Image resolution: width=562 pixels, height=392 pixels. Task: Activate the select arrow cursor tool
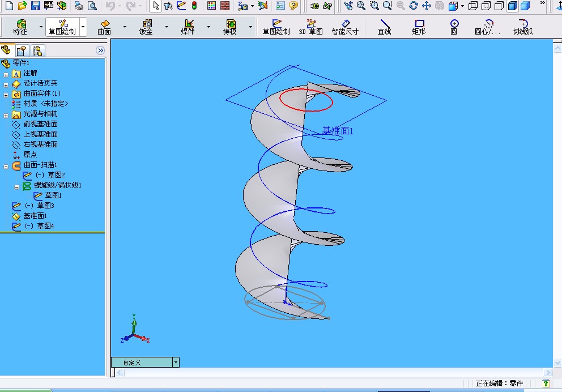[x=156, y=5]
